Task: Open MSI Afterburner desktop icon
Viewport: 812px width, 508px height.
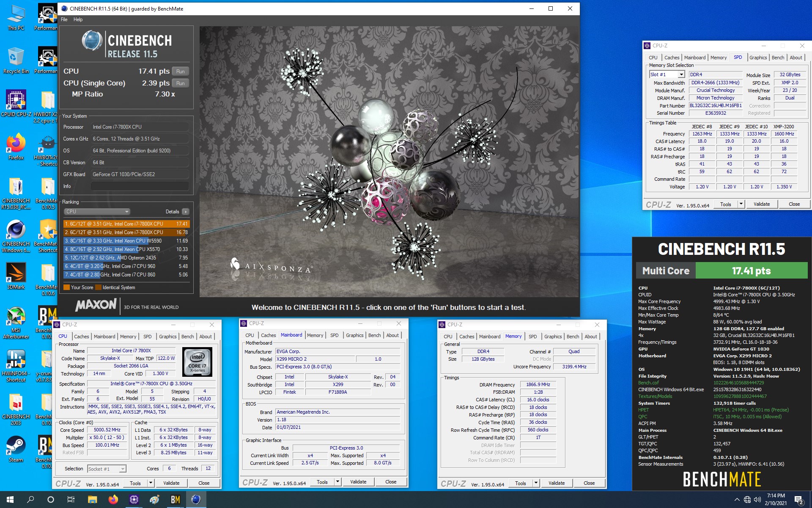Action: click(16, 323)
